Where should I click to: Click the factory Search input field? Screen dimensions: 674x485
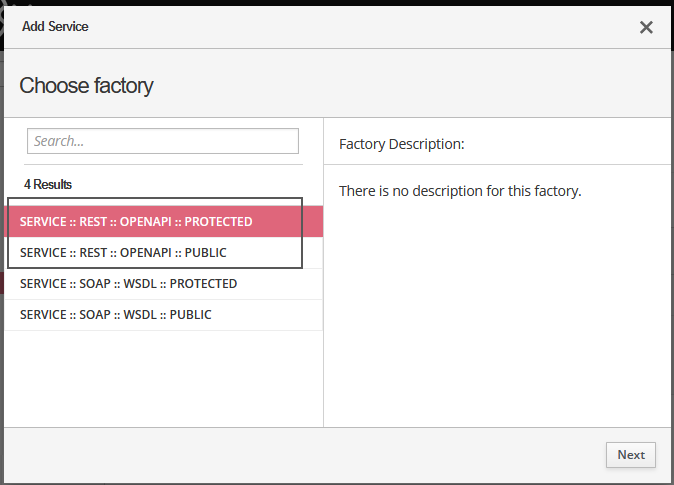point(162,141)
